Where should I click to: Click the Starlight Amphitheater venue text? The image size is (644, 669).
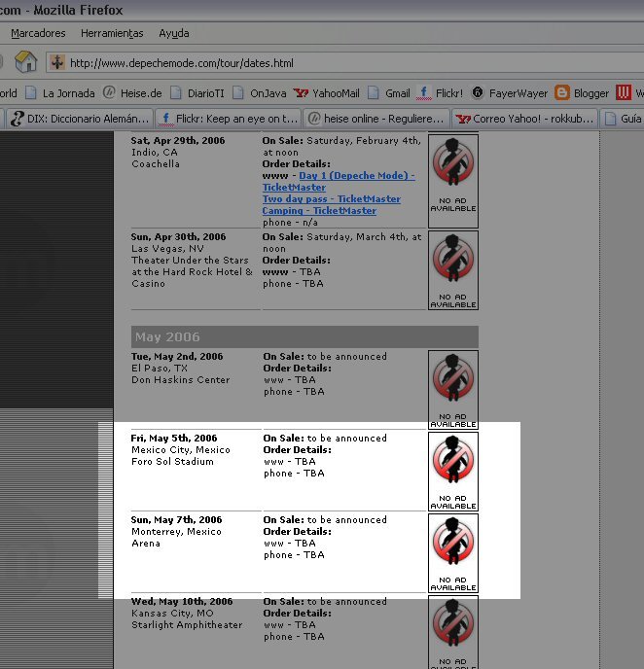click(x=187, y=625)
